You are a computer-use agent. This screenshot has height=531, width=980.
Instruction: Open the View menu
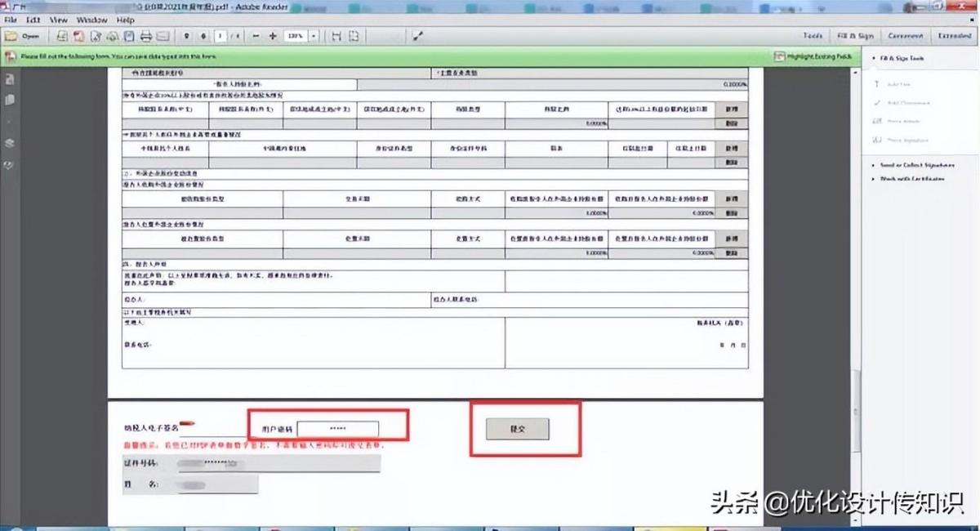[58, 19]
